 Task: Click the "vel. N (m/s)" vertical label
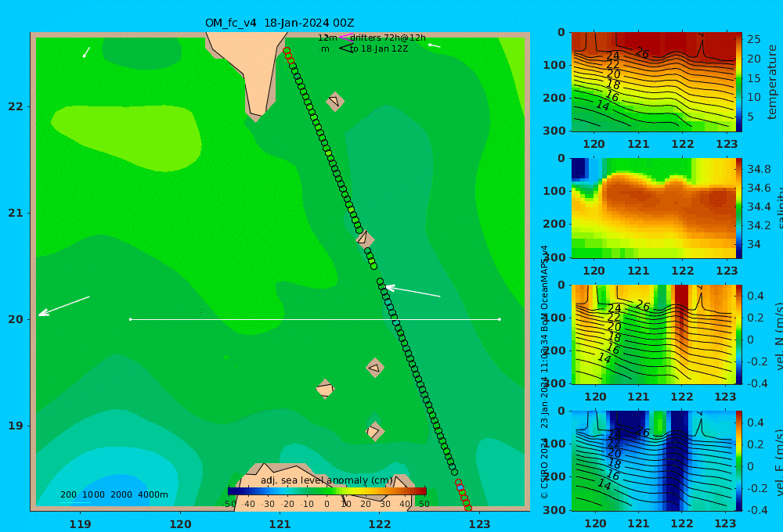778,336
